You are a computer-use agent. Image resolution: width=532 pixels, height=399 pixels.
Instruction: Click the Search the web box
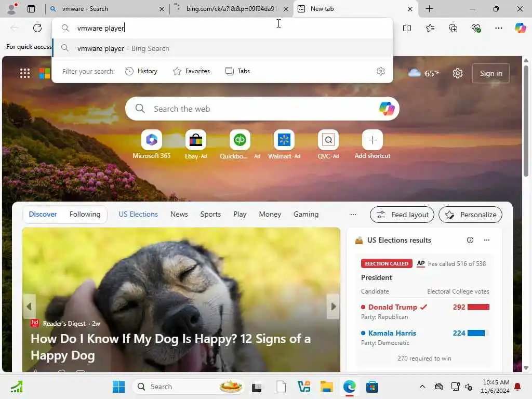[x=262, y=109]
